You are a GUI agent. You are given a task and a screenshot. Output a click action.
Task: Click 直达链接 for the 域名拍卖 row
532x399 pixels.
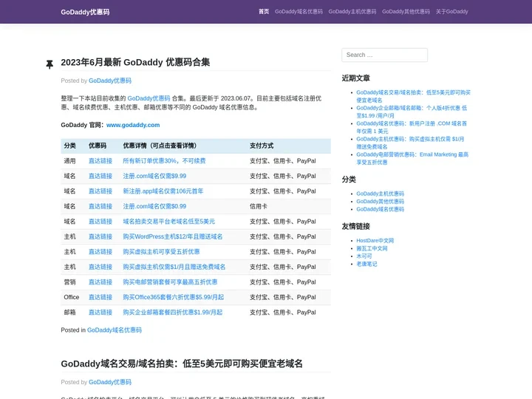(100, 222)
